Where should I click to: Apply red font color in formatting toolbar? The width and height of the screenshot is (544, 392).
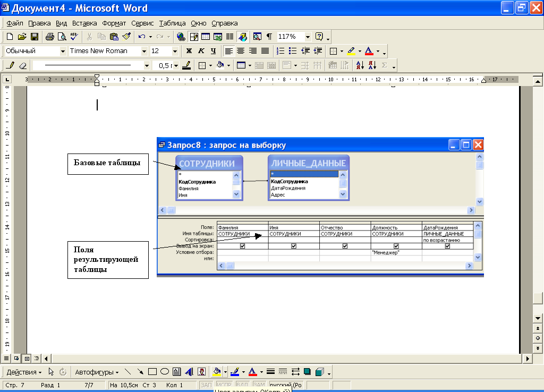pyautogui.click(x=369, y=51)
